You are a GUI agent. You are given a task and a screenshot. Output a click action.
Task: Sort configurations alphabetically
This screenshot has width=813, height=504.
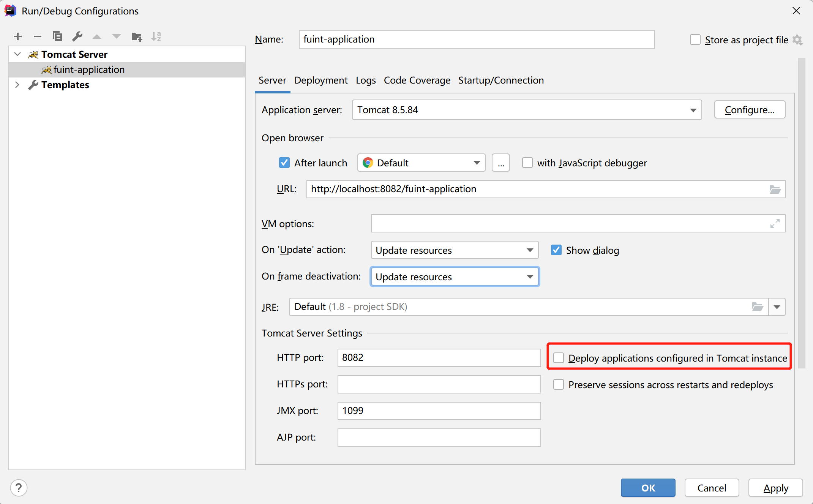156,36
